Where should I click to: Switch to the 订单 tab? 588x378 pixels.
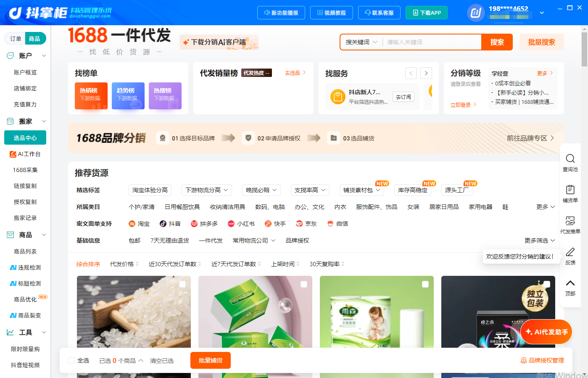tap(16, 39)
